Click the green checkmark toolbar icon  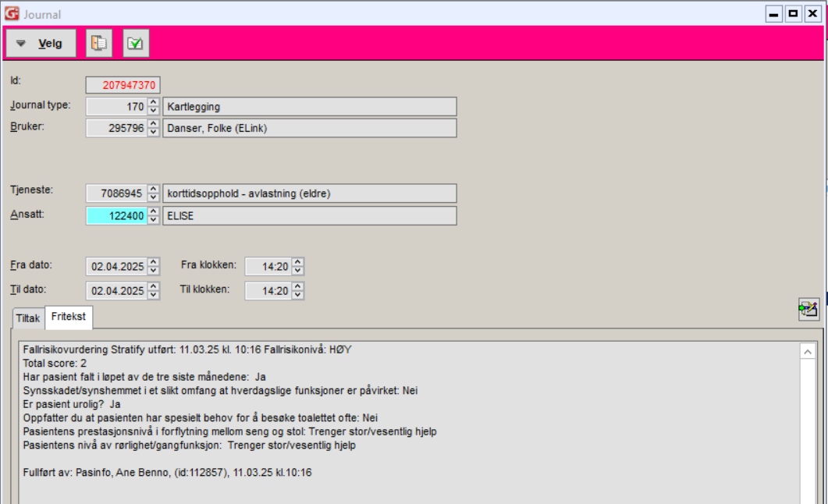pyautogui.click(x=136, y=44)
